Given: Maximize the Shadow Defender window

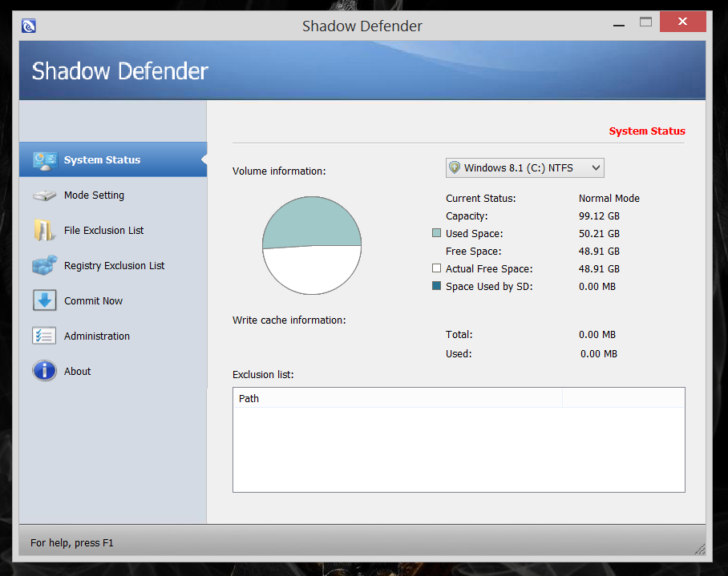Looking at the screenshot, I should pos(645,22).
